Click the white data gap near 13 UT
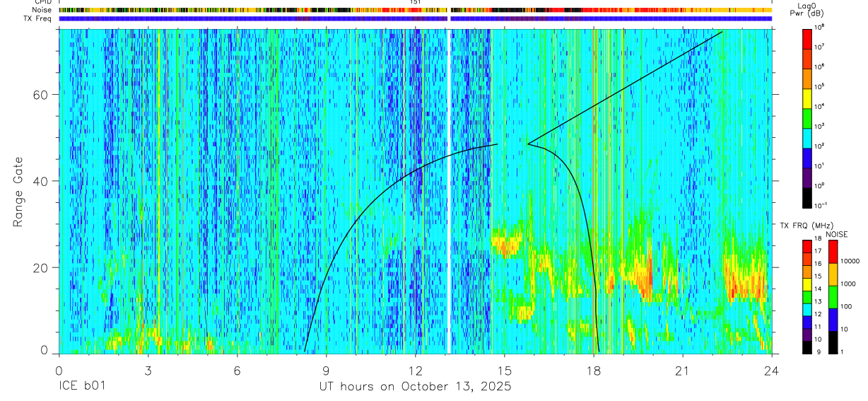This screenshot has height=401, width=868. [450, 191]
